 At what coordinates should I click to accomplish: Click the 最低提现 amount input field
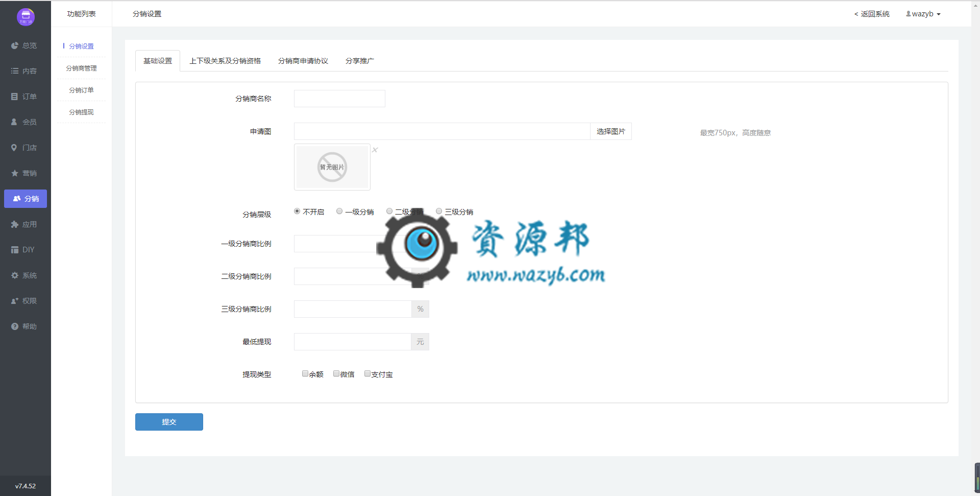pos(352,342)
